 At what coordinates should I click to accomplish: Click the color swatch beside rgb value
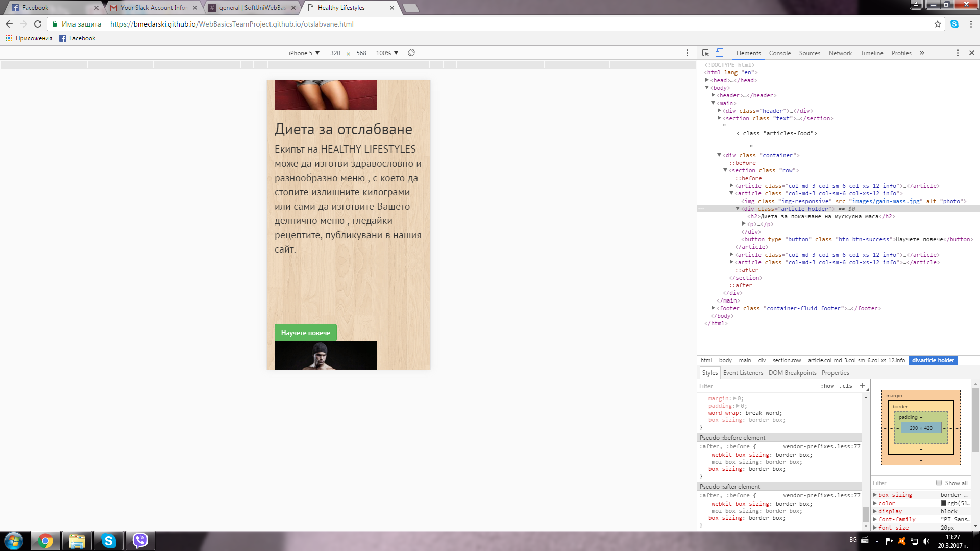click(944, 503)
